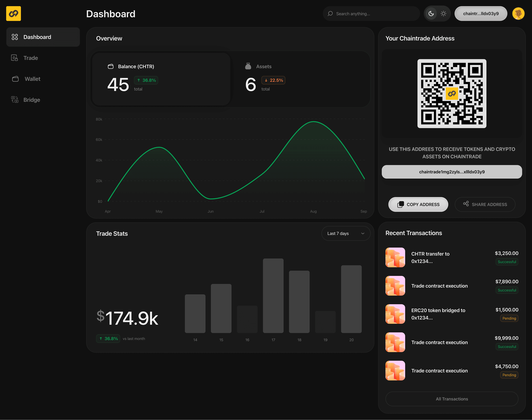Click the bar for day 15

pos(221,308)
